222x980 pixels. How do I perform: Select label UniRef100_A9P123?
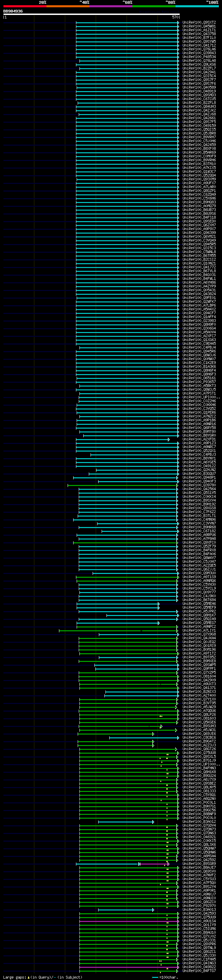(199, 443)
